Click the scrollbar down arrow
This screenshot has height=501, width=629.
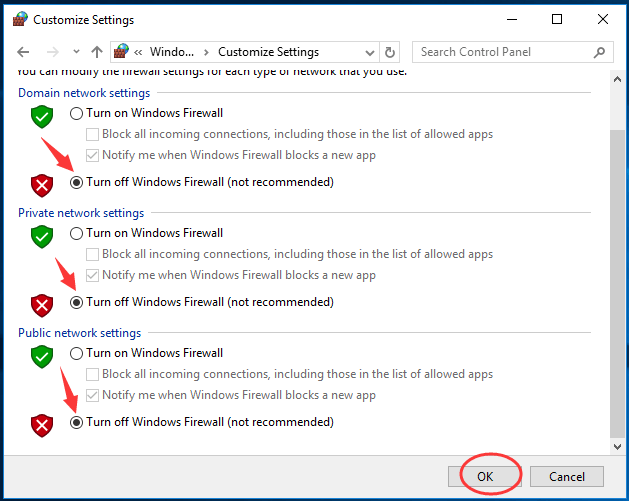point(617,446)
